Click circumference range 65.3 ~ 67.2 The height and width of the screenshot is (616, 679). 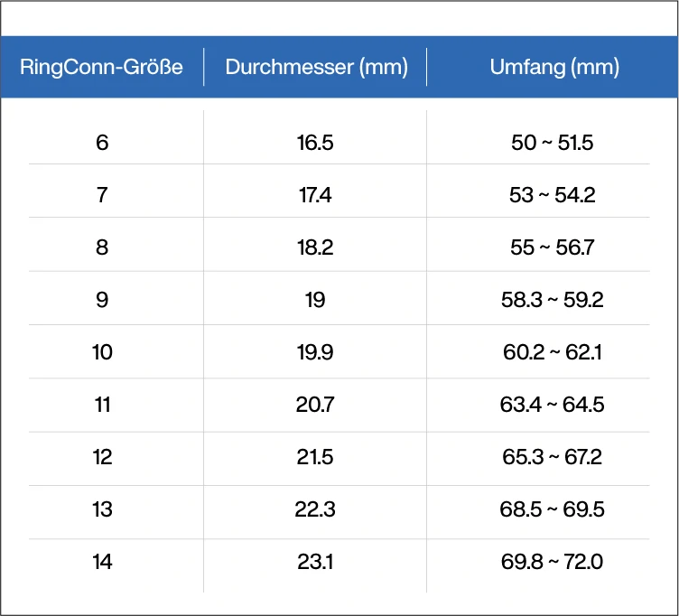click(x=552, y=456)
